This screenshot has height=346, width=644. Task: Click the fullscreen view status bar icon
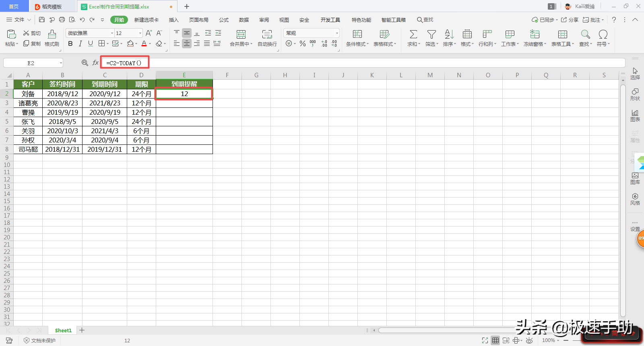click(485, 340)
